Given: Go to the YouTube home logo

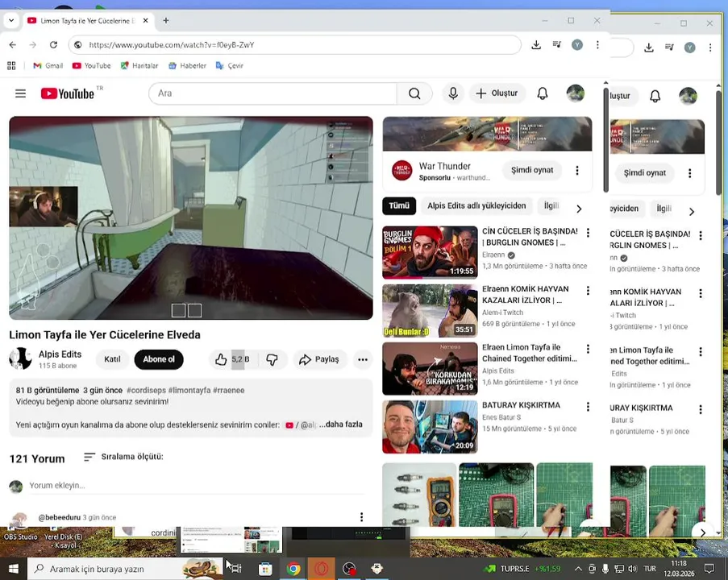Looking at the screenshot, I should coord(68,93).
